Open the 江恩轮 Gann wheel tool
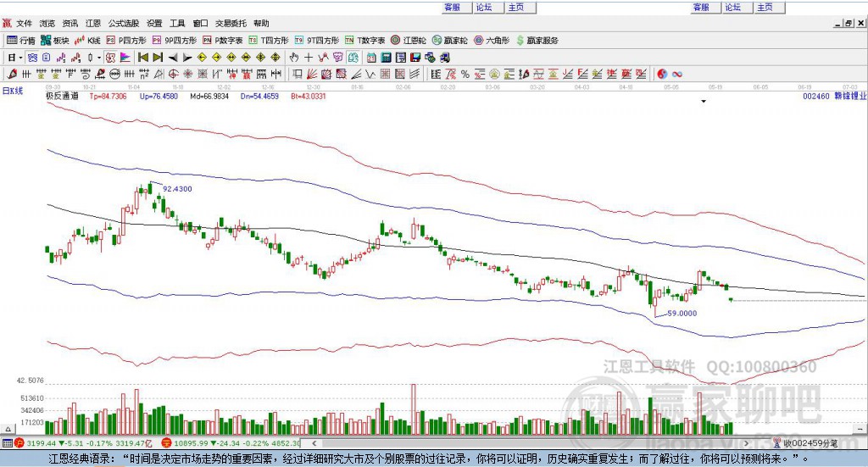The image size is (868, 467). (409, 41)
